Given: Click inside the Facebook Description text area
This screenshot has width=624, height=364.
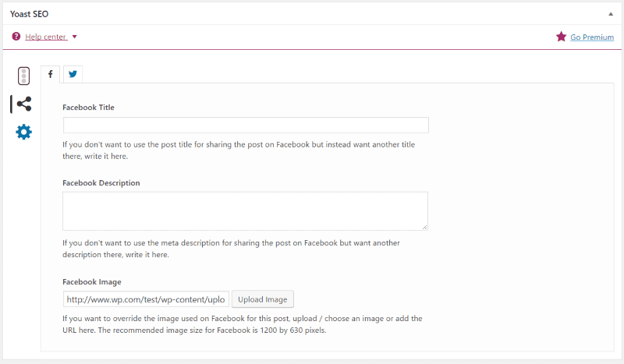Looking at the screenshot, I should (x=245, y=210).
